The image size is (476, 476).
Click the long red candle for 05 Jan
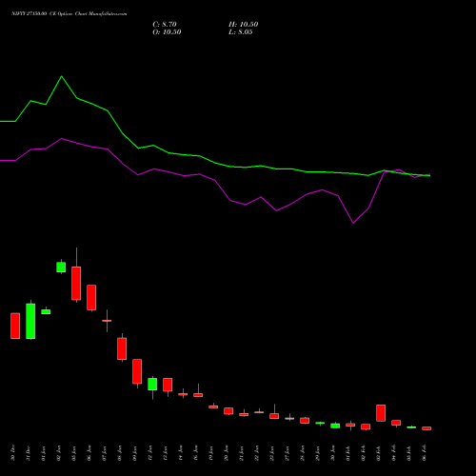tap(76, 283)
